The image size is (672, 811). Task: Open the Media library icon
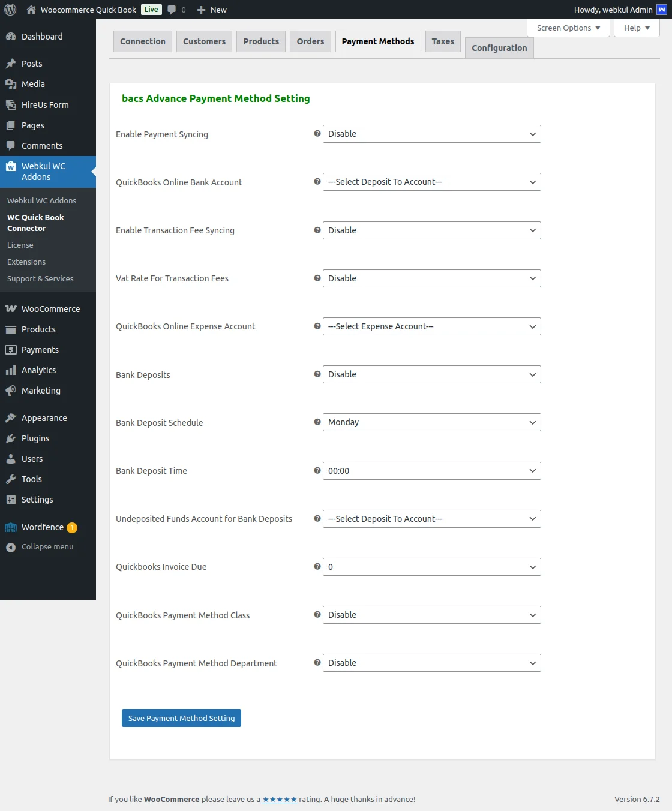11,84
